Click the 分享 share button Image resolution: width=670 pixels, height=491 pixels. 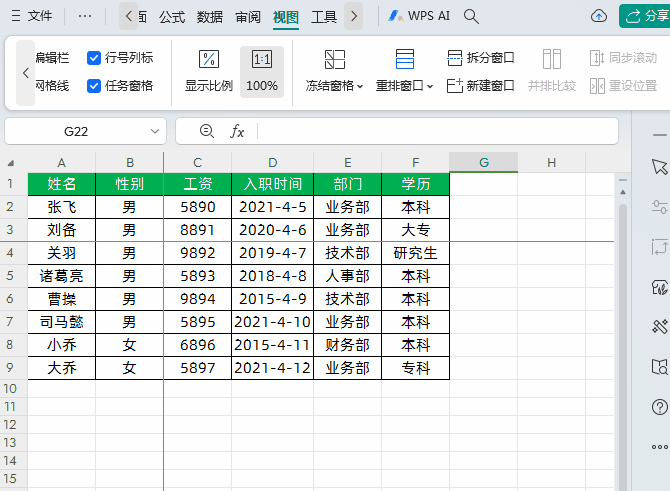[646, 16]
